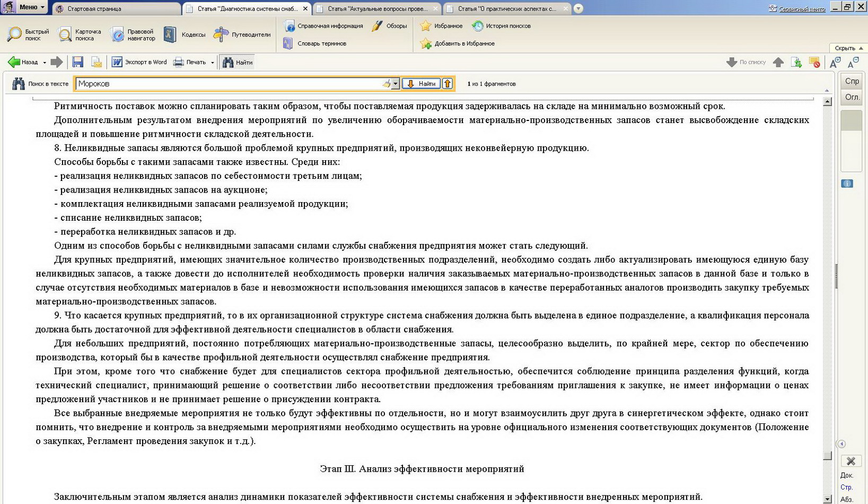Viewport: 868px width, 504px height.
Task: Open the Меню main menu
Action: (32, 7)
